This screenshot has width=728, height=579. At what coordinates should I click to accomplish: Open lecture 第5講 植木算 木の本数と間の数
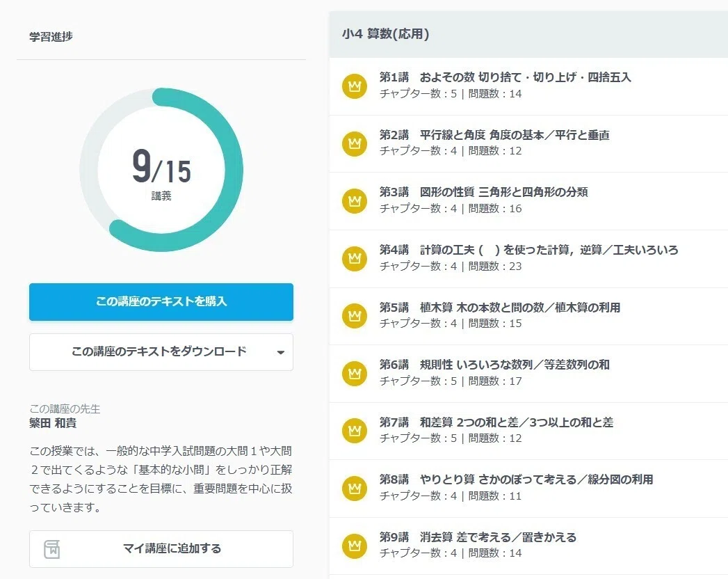coord(528,316)
